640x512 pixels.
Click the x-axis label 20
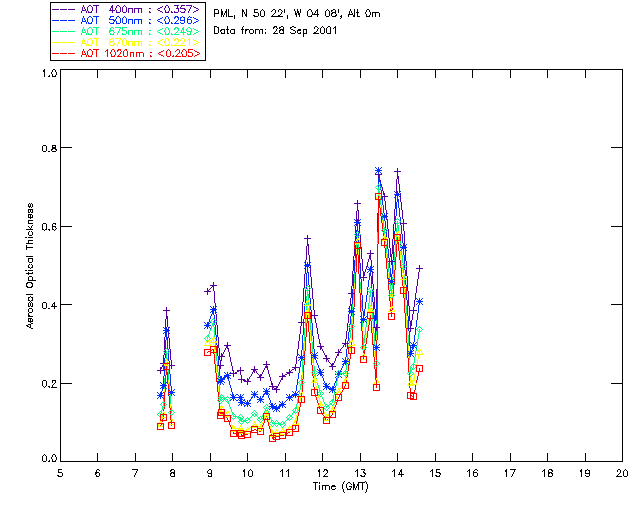622,473
